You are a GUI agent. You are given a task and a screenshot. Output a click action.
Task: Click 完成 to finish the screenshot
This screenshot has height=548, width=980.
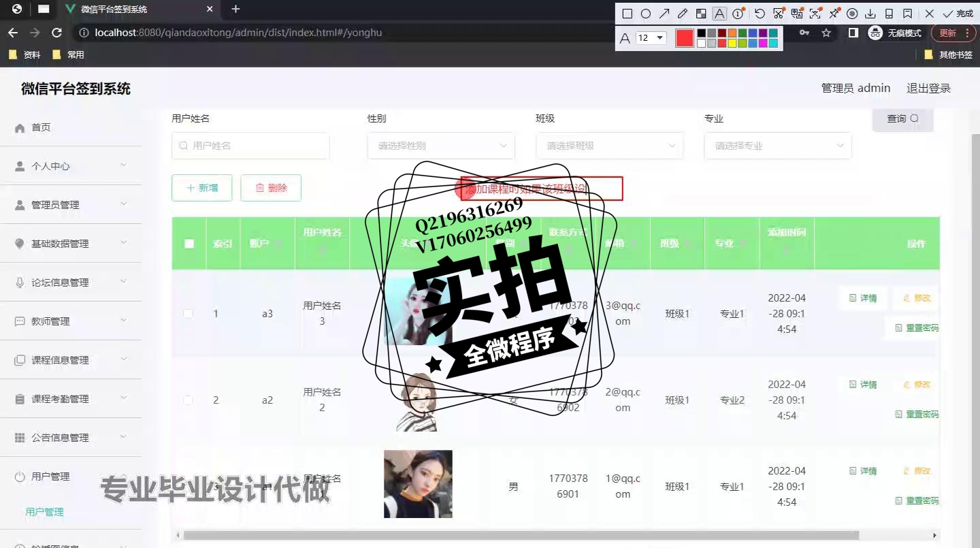click(x=958, y=14)
